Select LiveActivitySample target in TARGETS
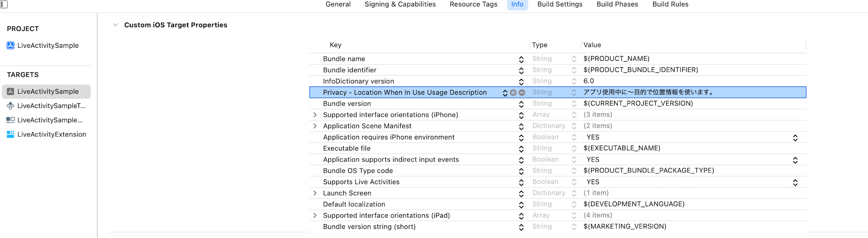This screenshot has width=868, height=238. pos(46,92)
